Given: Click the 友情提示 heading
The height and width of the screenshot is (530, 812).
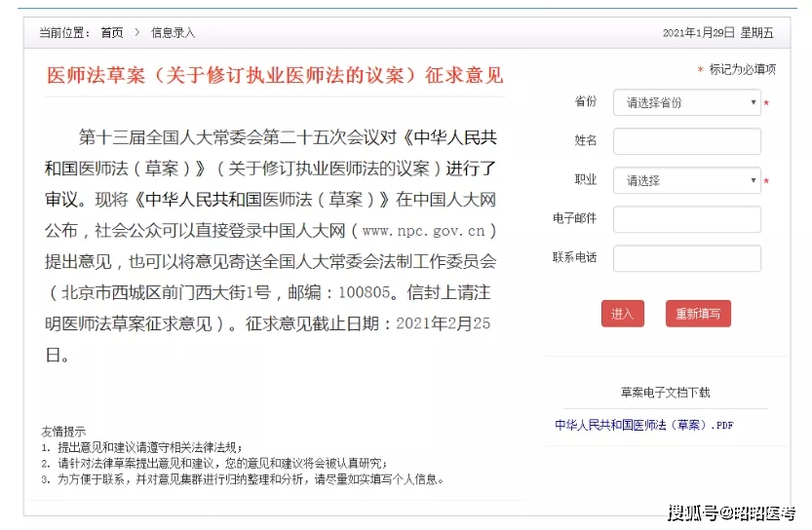Looking at the screenshot, I should (x=63, y=432).
